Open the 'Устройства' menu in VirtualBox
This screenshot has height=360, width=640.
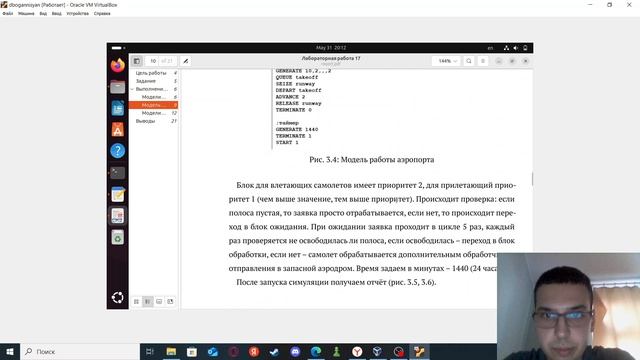pyautogui.click(x=78, y=13)
